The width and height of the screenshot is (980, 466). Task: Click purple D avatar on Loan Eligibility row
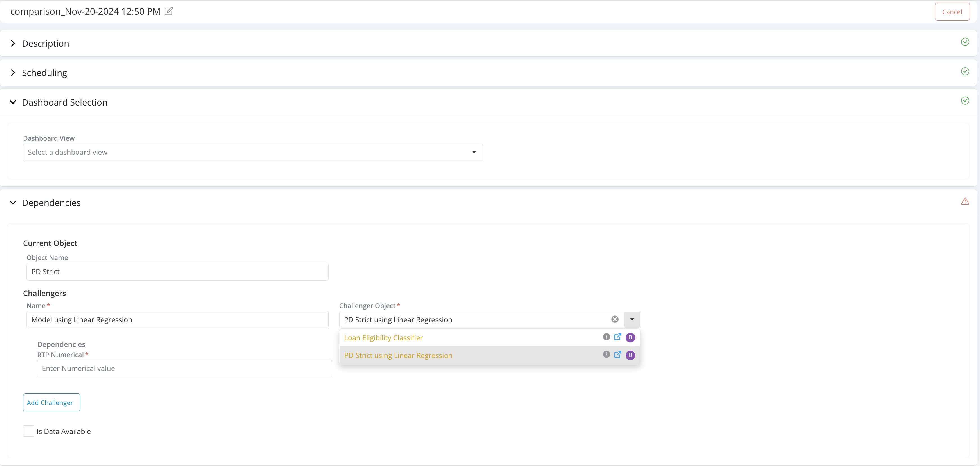[630, 337]
